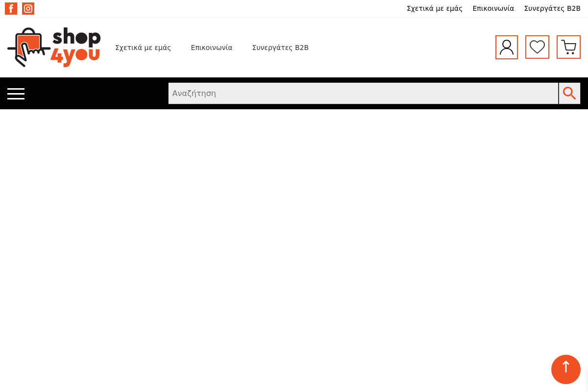This screenshot has width=588, height=392.
Task: Open the shopping cart icon
Action: (568, 47)
